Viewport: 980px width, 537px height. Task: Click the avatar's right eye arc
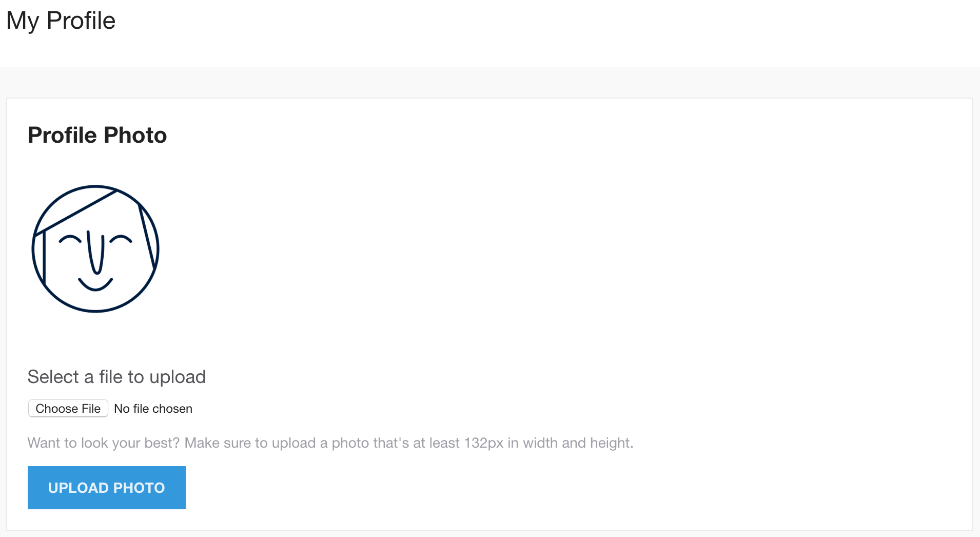pos(121,238)
